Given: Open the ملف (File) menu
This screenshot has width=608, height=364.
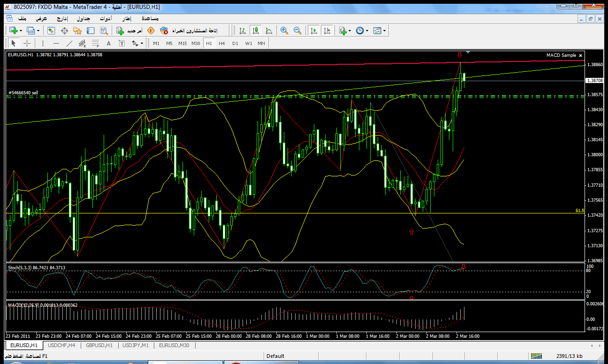Looking at the screenshot, I should (22, 18).
